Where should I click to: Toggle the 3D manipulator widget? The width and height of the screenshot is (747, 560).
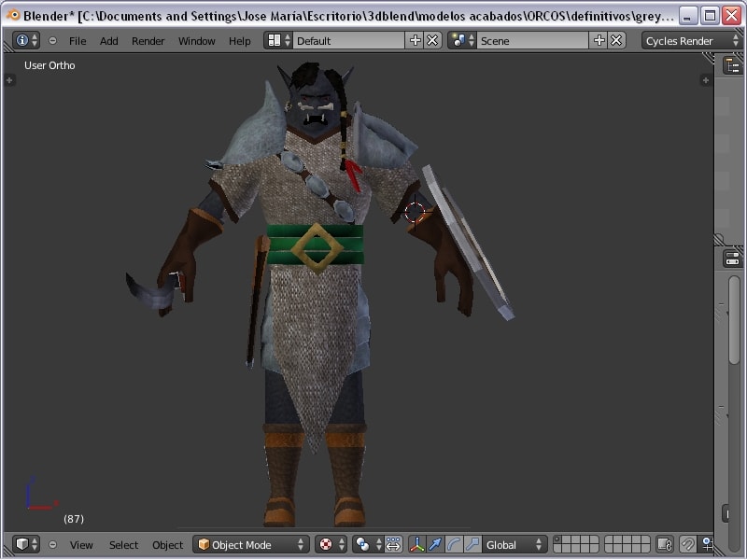point(416,544)
